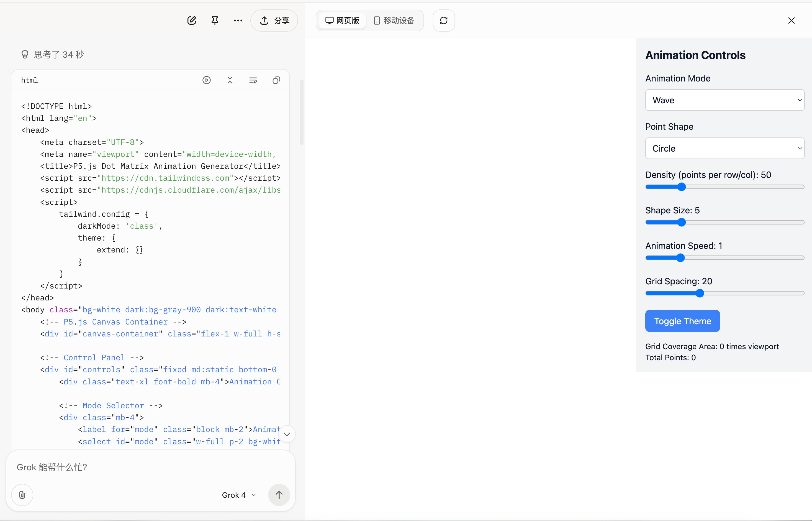Toggle line wrap in the code block
The height and width of the screenshot is (521, 812).
coord(253,80)
